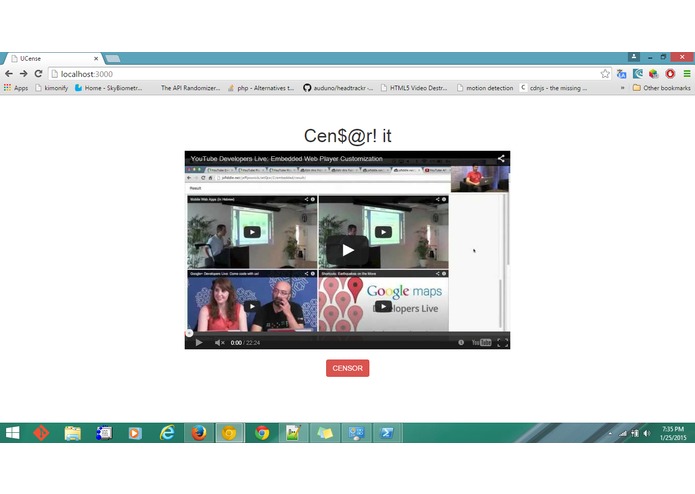
Task: Click the browser forward arrow
Action: [23, 74]
